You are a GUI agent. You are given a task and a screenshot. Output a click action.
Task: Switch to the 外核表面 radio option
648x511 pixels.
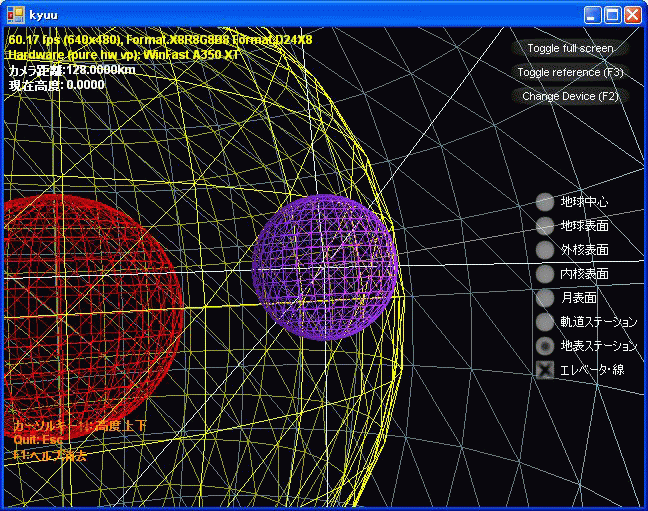(x=545, y=250)
